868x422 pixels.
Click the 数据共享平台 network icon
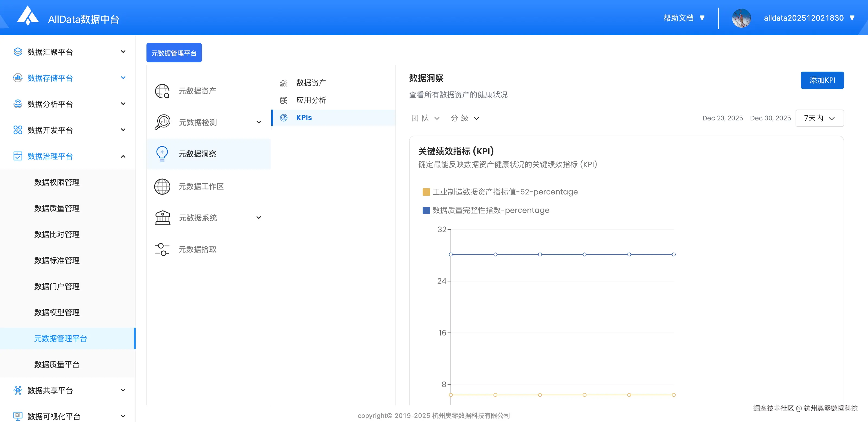[x=18, y=390]
